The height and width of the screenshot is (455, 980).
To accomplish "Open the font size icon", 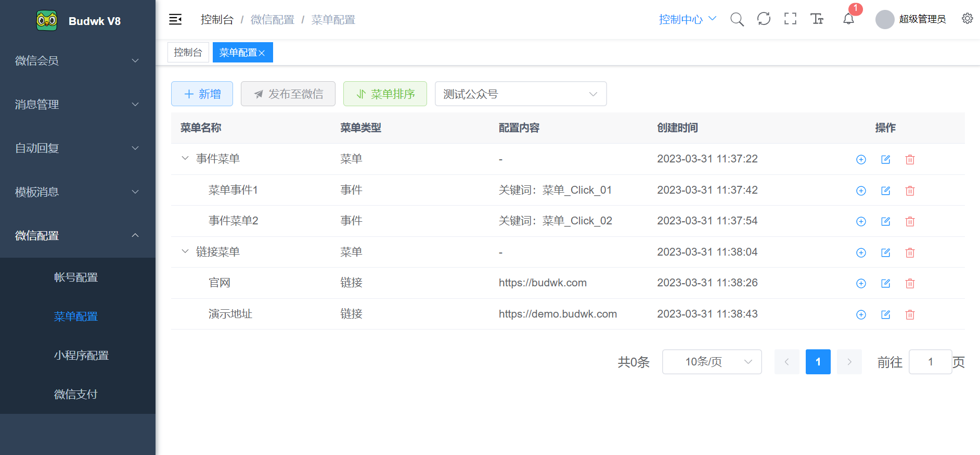I will 817,19.
